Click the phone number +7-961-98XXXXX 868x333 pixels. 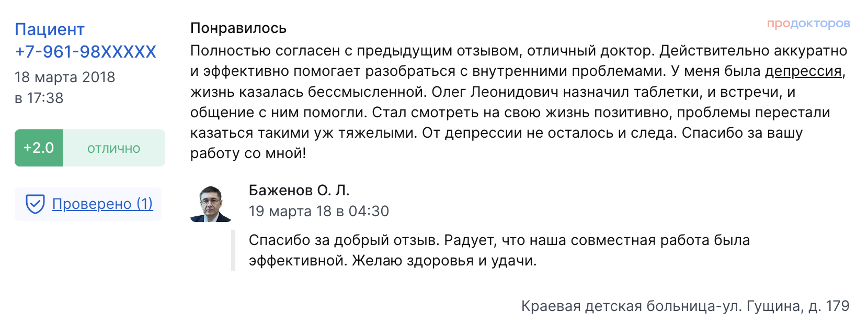click(x=85, y=51)
